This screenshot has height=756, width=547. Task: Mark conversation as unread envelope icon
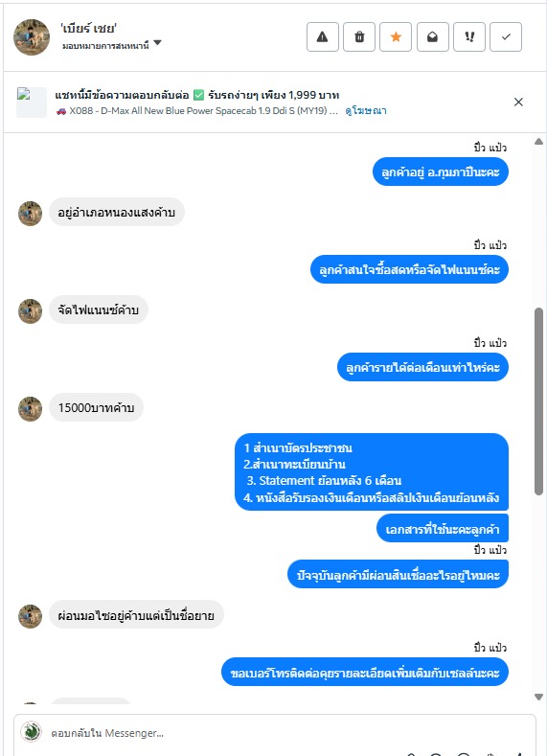[432, 36]
